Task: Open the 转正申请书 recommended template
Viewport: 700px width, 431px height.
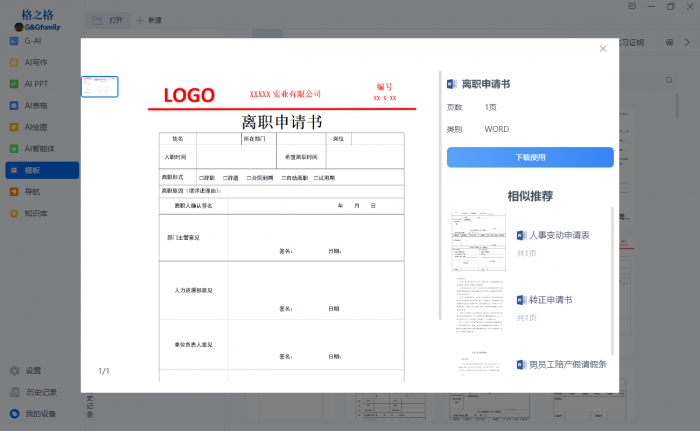Action: 550,299
